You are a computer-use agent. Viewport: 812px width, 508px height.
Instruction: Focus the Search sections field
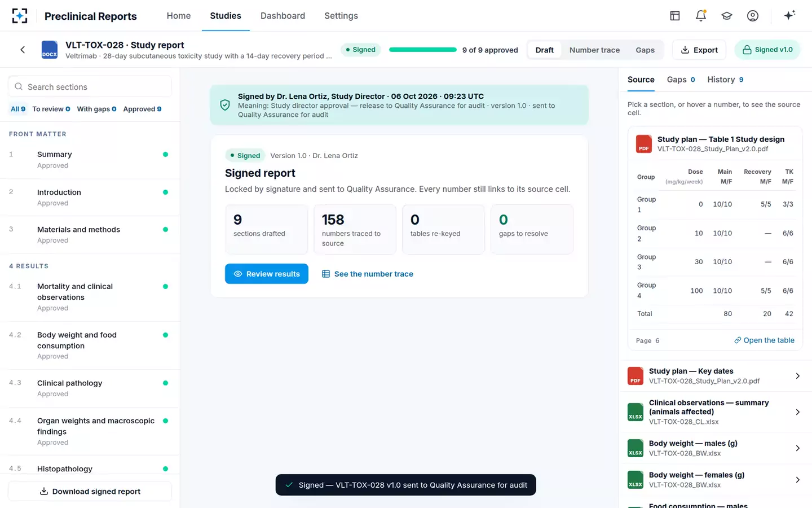[x=90, y=87]
